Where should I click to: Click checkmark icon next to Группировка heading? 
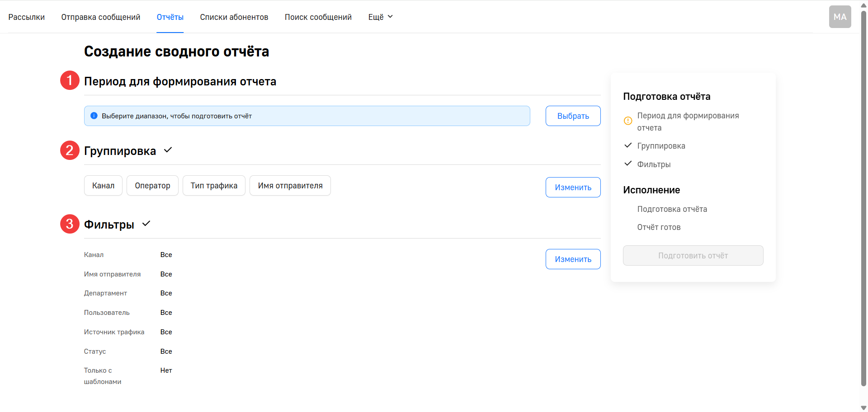(x=168, y=150)
